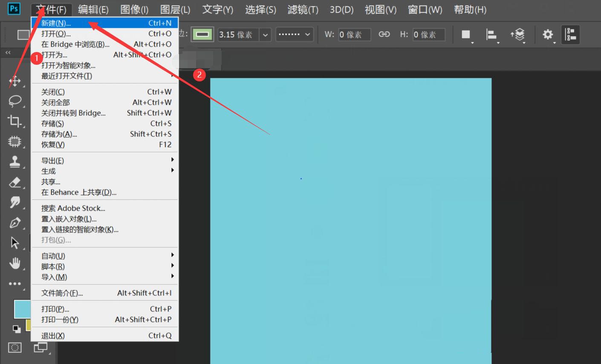Screen dimensions: 601x364
Task: Select the Move tool
Action: click(x=15, y=81)
